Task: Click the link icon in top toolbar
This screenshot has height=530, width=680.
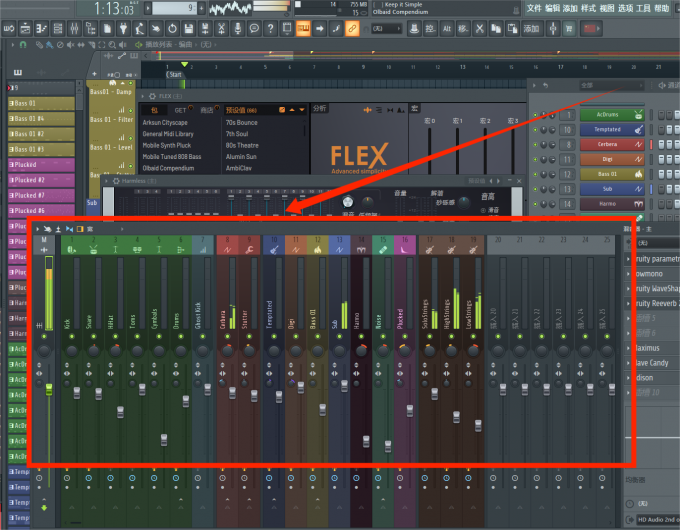Action: click(x=352, y=29)
